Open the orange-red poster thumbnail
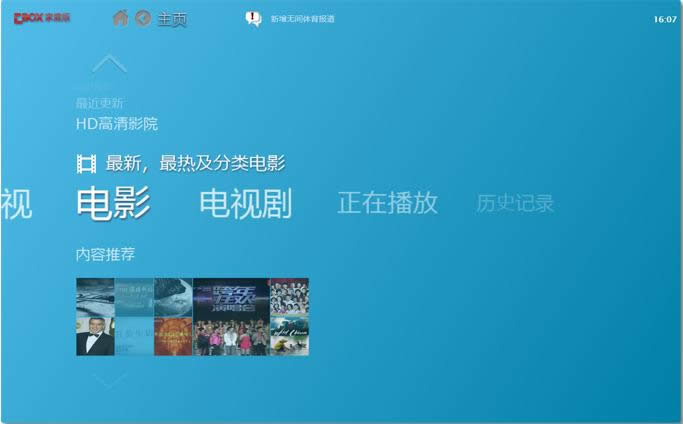683x424 pixels. click(x=173, y=336)
